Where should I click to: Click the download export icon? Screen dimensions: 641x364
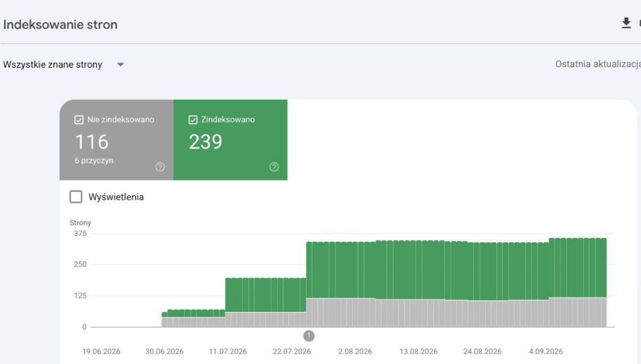click(626, 23)
